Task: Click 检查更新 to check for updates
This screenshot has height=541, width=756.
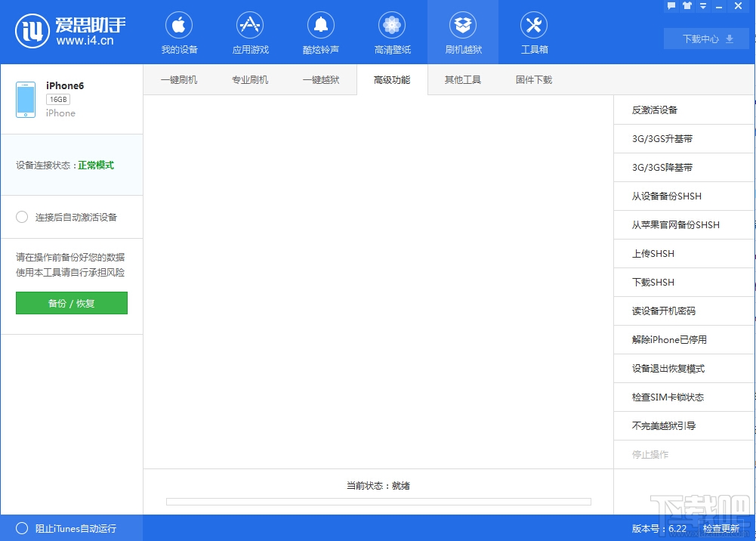Action: pyautogui.click(x=722, y=528)
